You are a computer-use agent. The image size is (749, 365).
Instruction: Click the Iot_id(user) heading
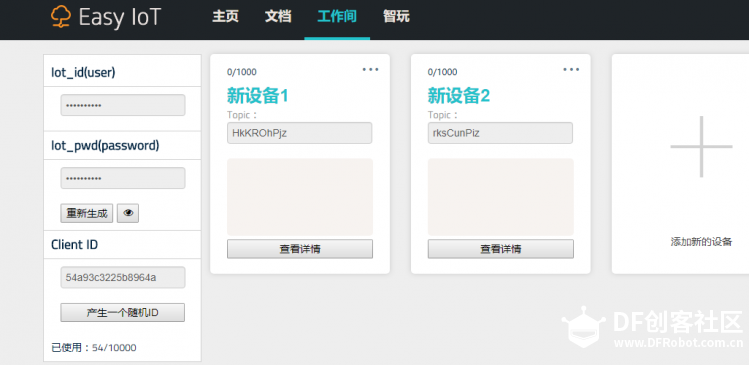[83, 72]
